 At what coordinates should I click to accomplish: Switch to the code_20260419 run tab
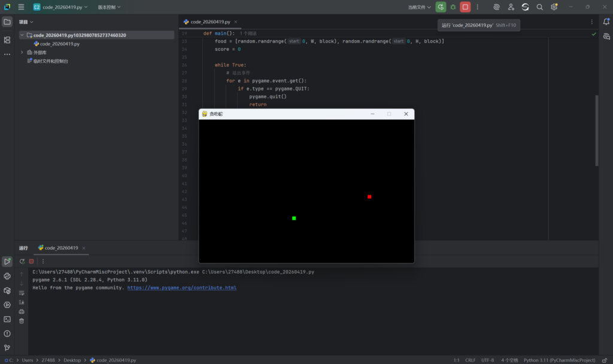60,248
